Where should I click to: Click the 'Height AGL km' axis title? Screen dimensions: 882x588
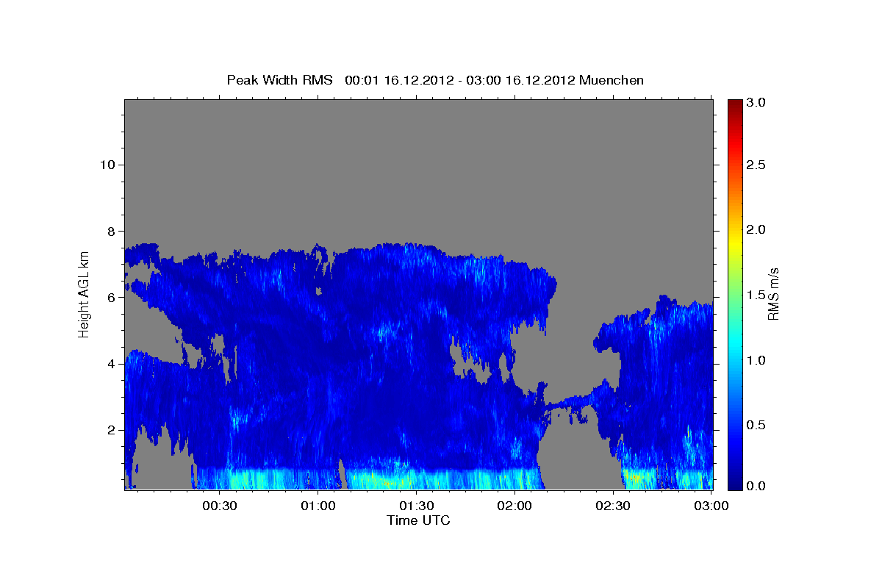[84, 295]
